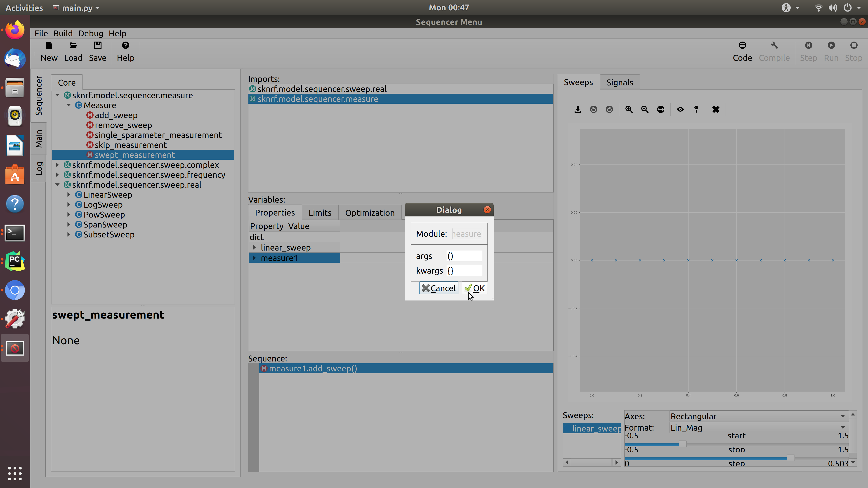
Task: Click the Run sequencer icon
Action: 831,45
